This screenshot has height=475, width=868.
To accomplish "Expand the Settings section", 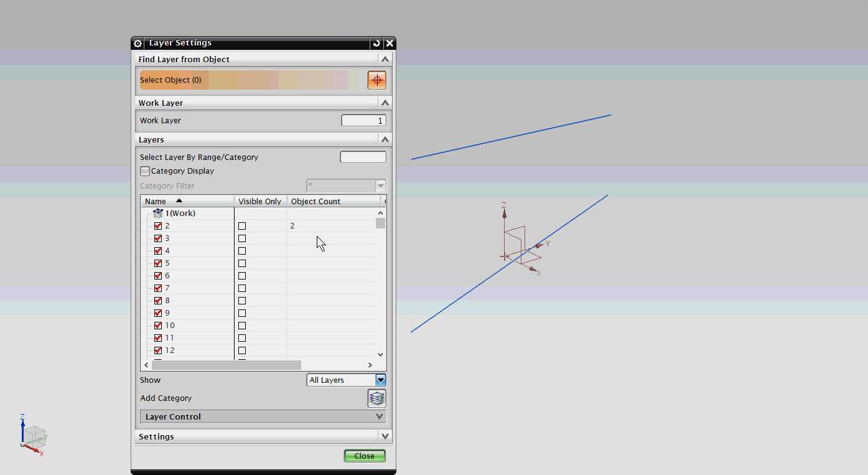I will coord(385,436).
